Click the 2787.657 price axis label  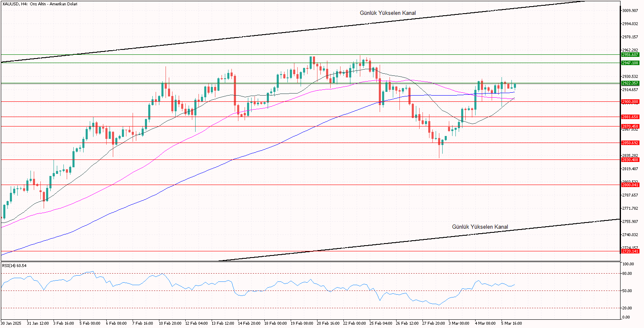point(631,195)
